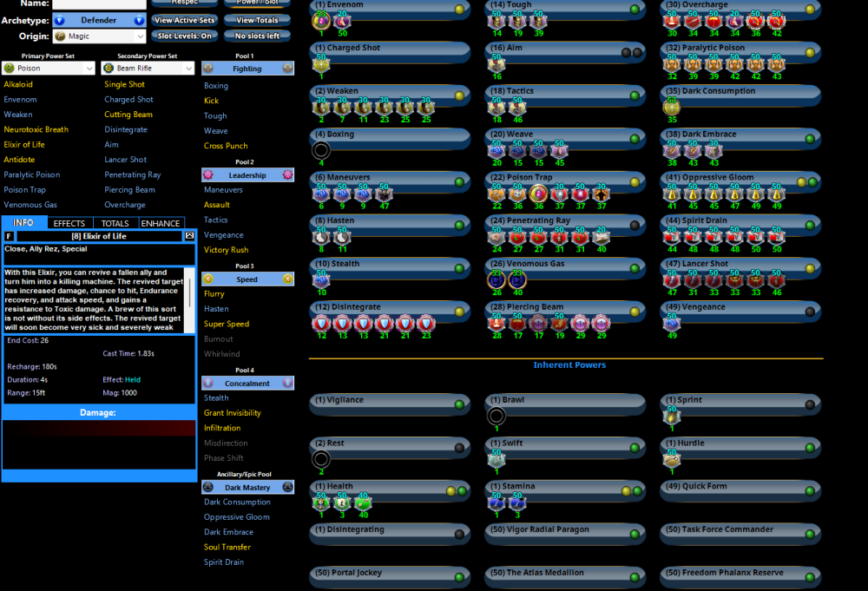This screenshot has height=591, width=868.
Task: Click the power description scrollbar
Action: (190, 299)
